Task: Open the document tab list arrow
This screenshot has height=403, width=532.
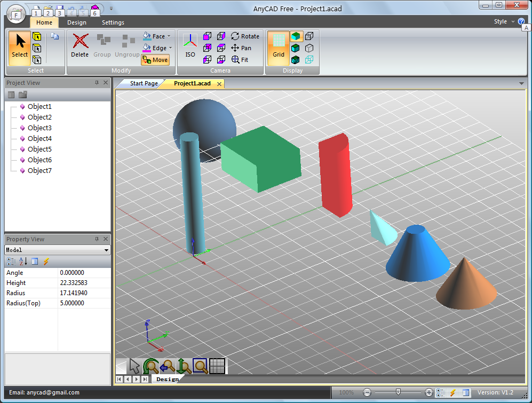Action: (x=521, y=83)
